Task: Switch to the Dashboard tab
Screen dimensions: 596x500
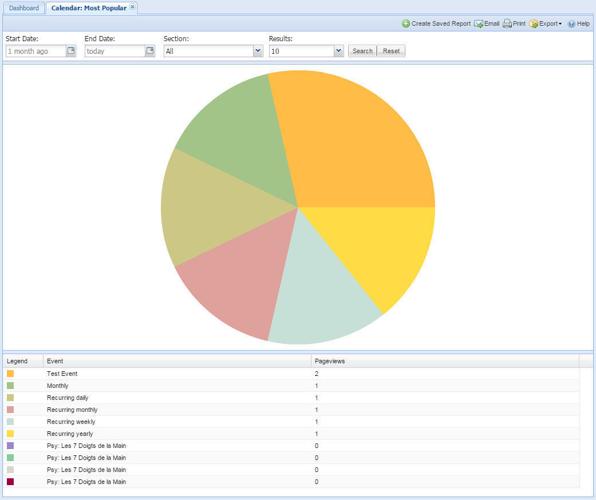Action: tap(24, 8)
